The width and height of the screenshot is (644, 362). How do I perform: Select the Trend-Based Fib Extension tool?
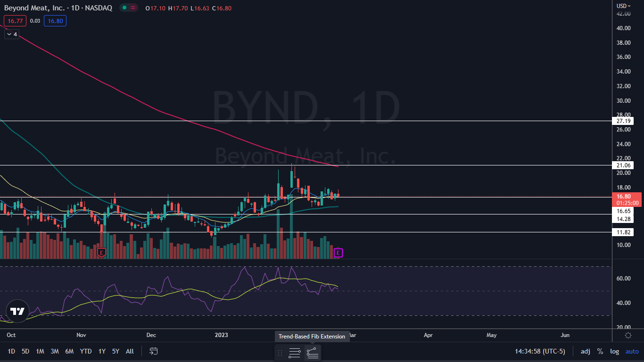pyautogui.click(x=313, y=353)
